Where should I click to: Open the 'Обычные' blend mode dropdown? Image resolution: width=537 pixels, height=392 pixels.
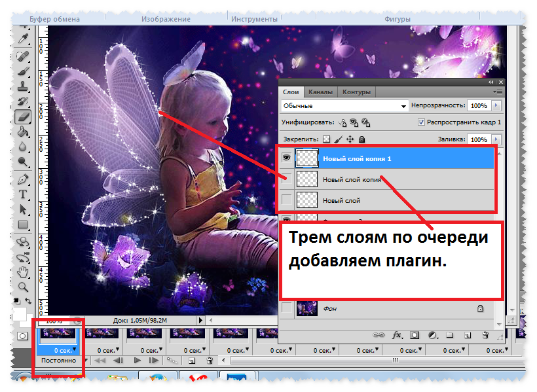pyautogui.click(x=345, y=106)
